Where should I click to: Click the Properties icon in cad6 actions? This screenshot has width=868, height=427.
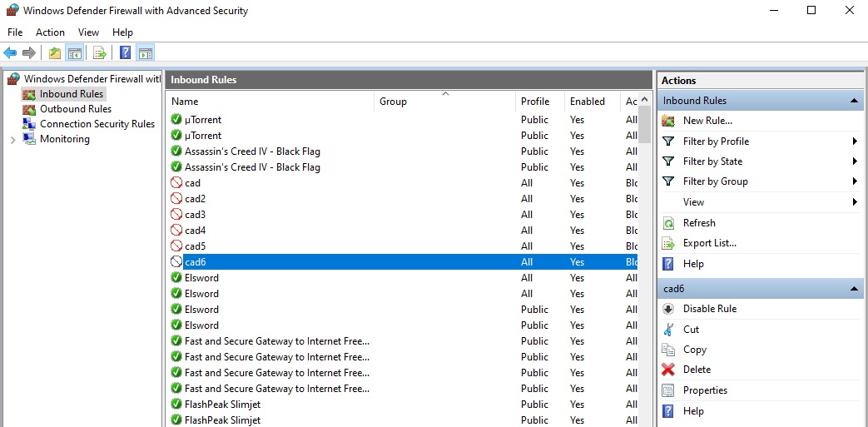669,390
